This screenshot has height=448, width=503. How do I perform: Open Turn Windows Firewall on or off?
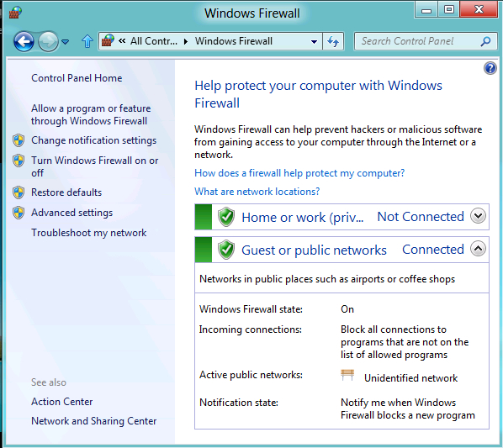[95, 166]
